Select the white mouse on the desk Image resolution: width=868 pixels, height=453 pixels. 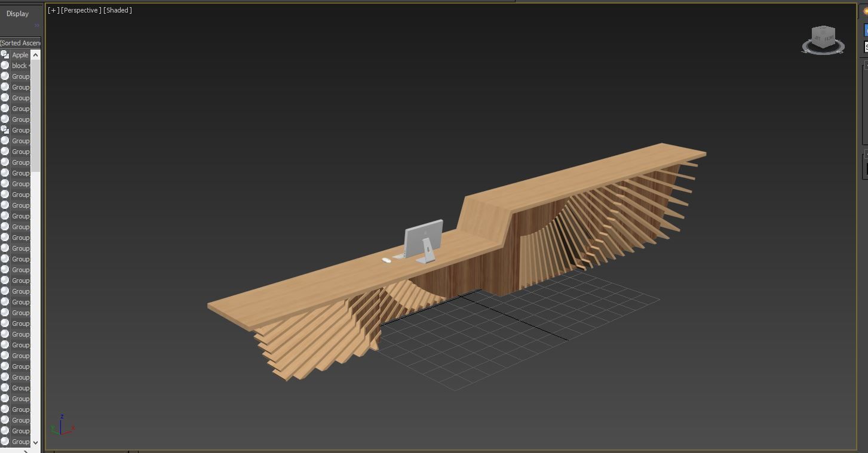387,260
